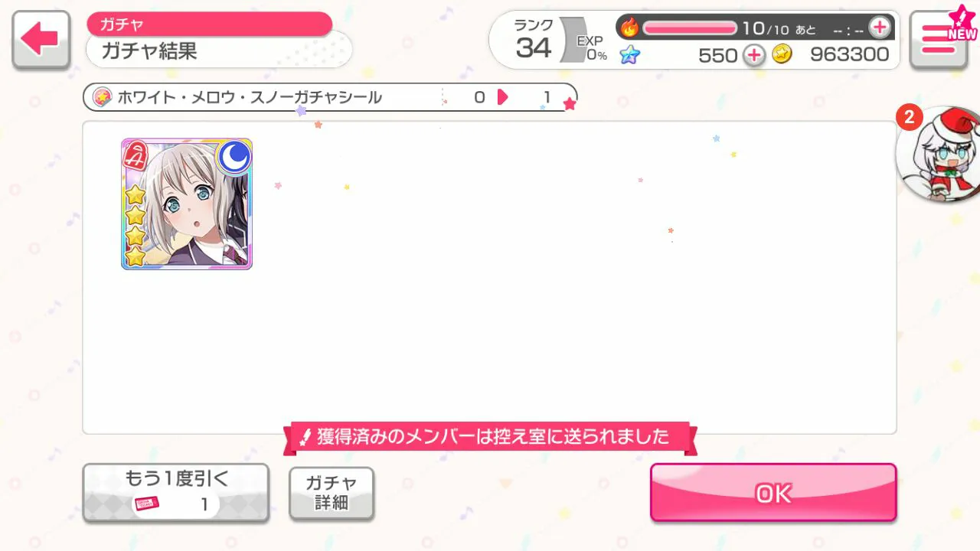The width and height of the screenshot is (980, 551).
Task: Tap the ホワイト・メロウ・スノーガチャシール seal bar
Action: tap(329, 97)
